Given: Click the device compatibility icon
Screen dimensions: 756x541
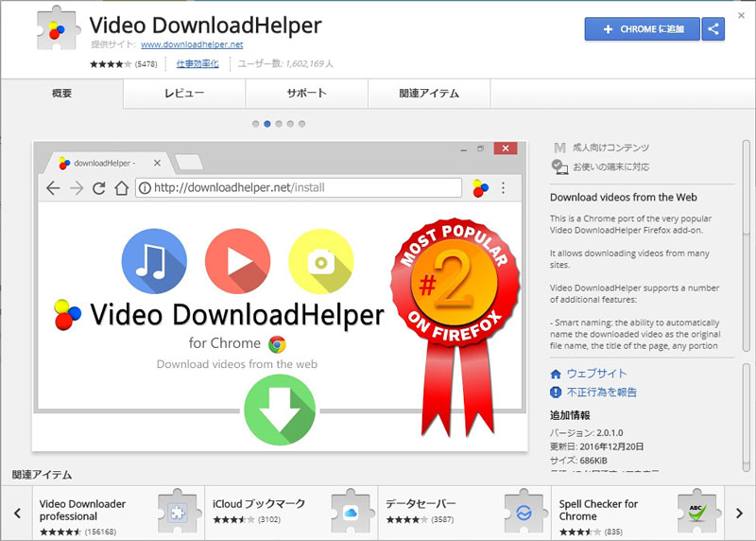Looking at the screenshot, I should point(559,167).
